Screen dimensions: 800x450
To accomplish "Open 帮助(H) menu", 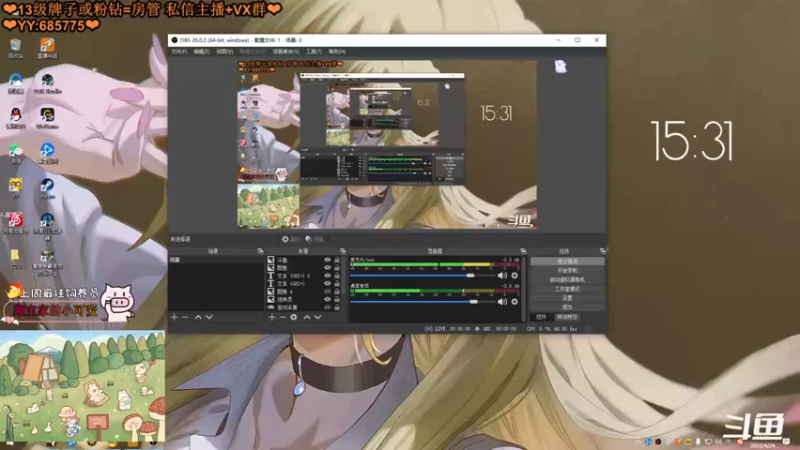I will (337, 52).
